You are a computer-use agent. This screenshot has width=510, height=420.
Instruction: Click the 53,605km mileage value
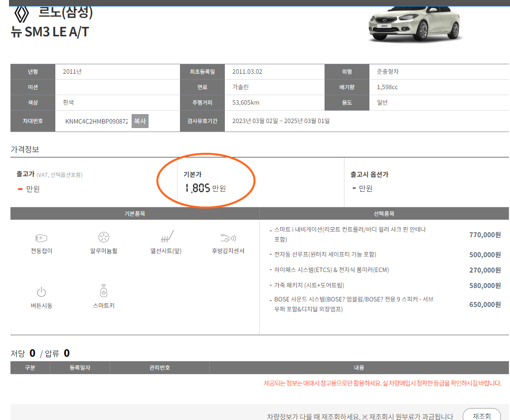pos(246,103)
